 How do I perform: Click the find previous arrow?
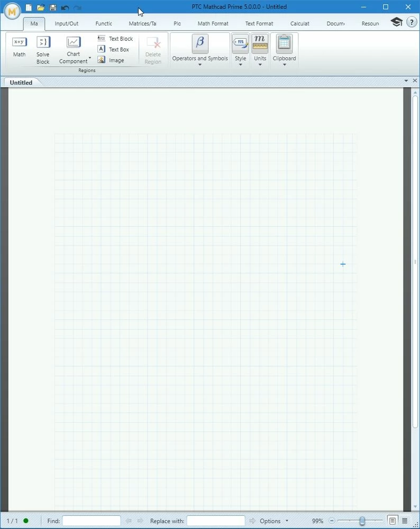pyautogui.click(x=128, y=521)
